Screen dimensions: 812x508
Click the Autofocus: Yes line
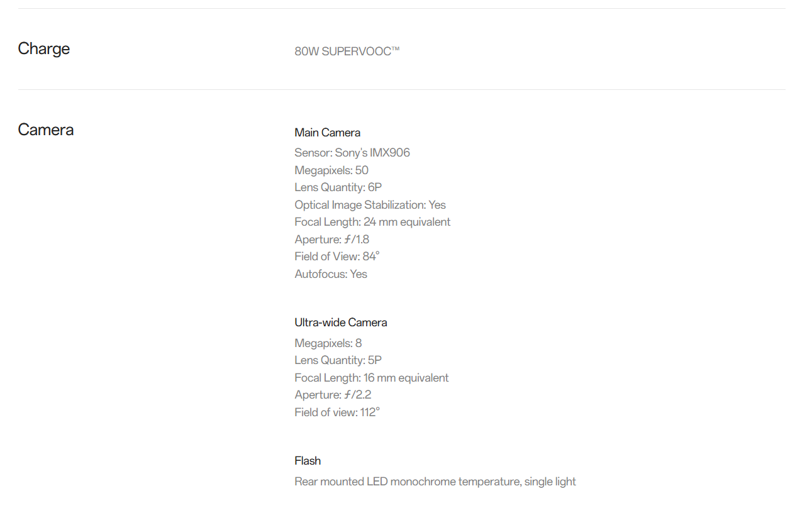pyautogui.click(x=330, y=274)
